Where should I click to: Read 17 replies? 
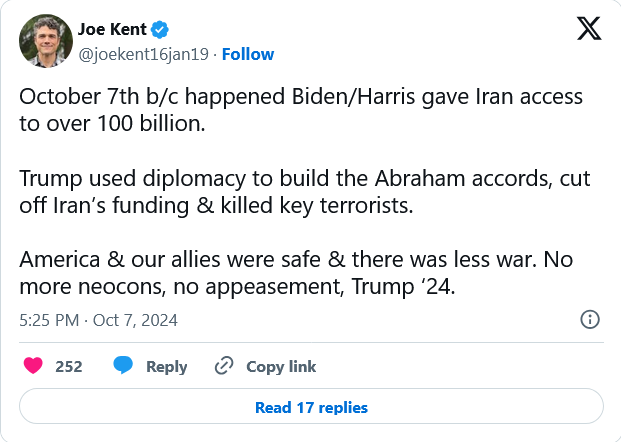click(311, 407)
